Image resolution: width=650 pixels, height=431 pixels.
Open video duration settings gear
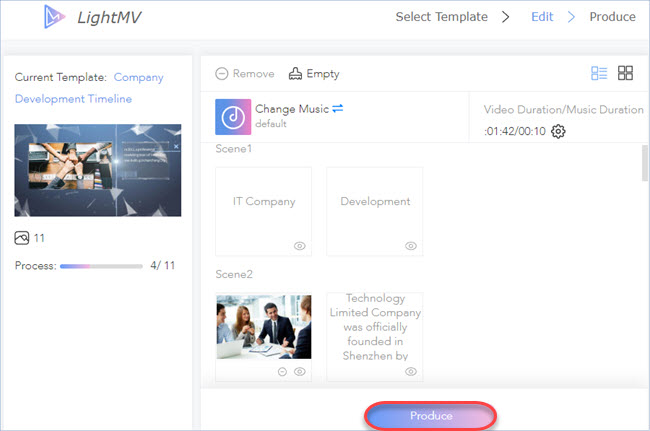(558, 131)
